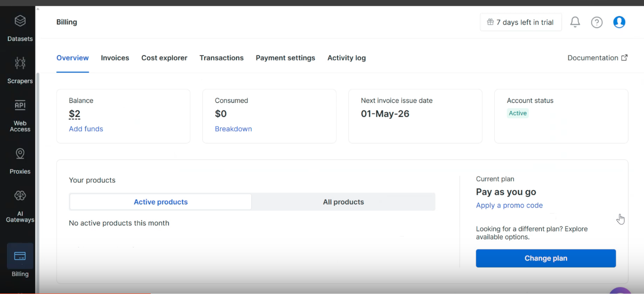View the Activity log tab
644x294 pixels.
point(347,58)
